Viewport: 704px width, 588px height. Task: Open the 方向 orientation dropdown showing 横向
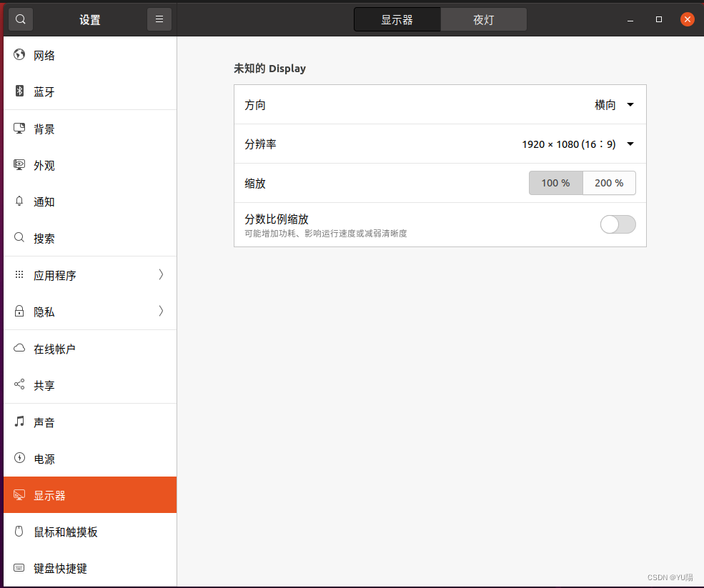click(x=614, y=104)
